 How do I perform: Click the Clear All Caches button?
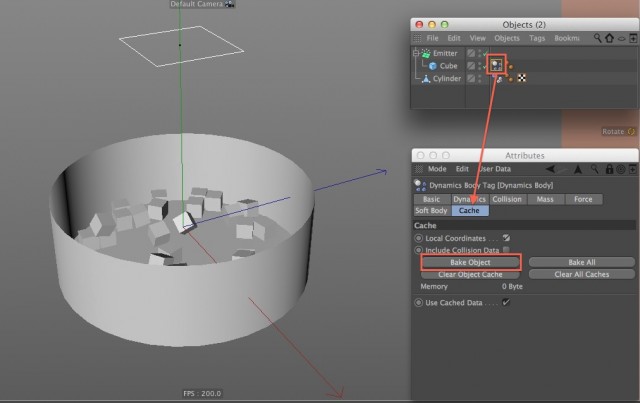point(582,274)
